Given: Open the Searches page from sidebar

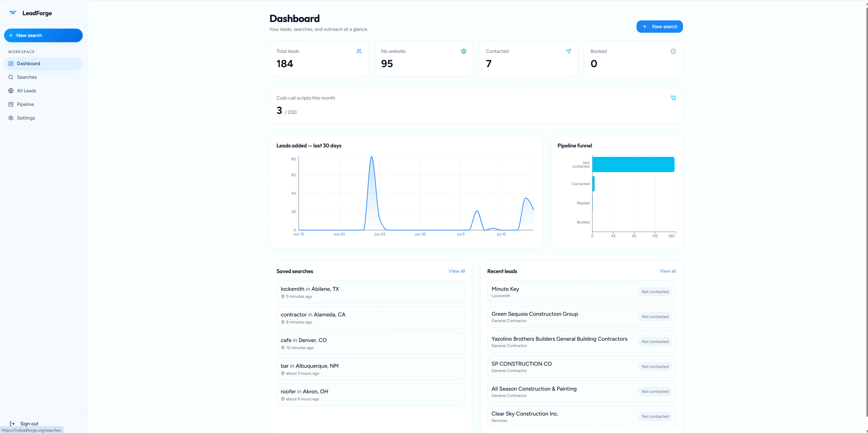Looking at the screenshot, I should (43, 77).
